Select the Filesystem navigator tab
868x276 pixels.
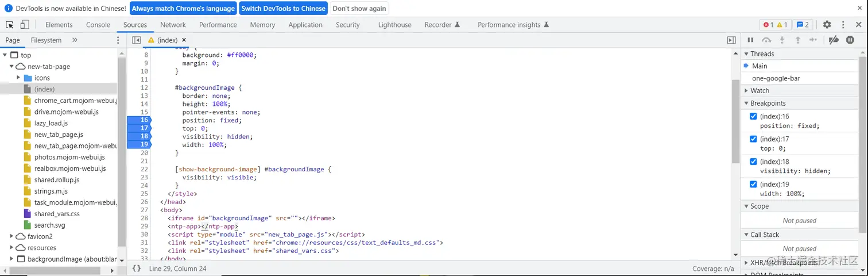click(46, 40)
